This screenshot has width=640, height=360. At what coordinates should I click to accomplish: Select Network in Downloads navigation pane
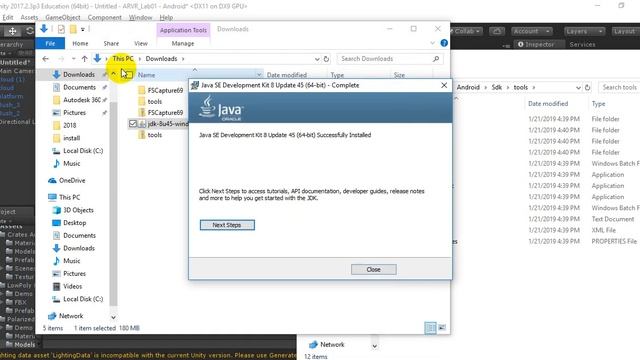[71, 316]
